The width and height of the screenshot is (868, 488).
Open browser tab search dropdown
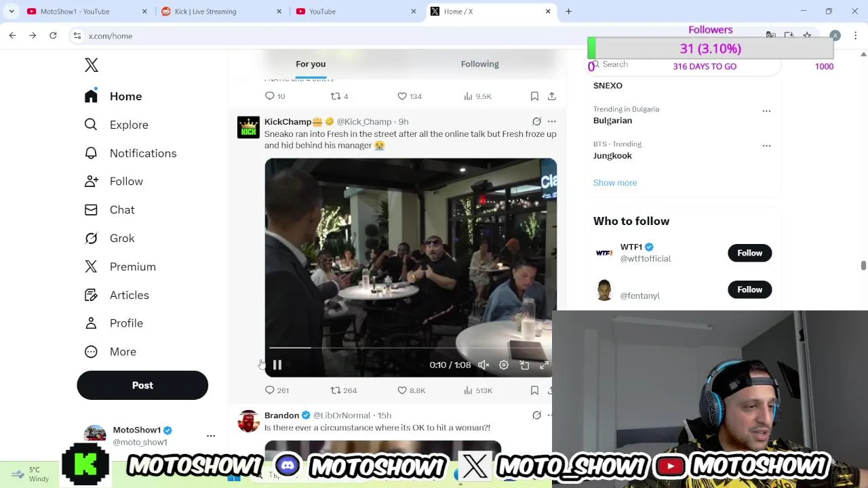click(12, 12)
